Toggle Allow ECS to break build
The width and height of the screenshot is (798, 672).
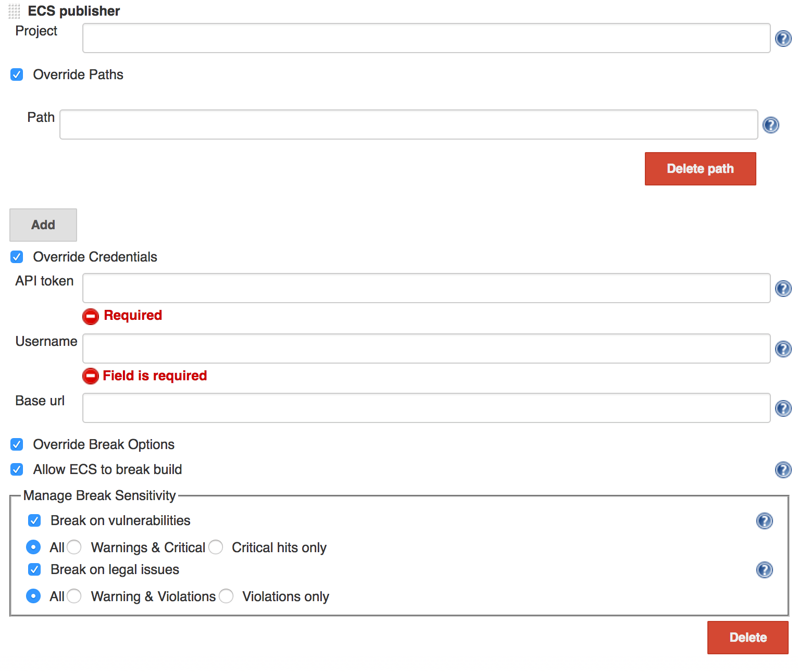(17, 469)
